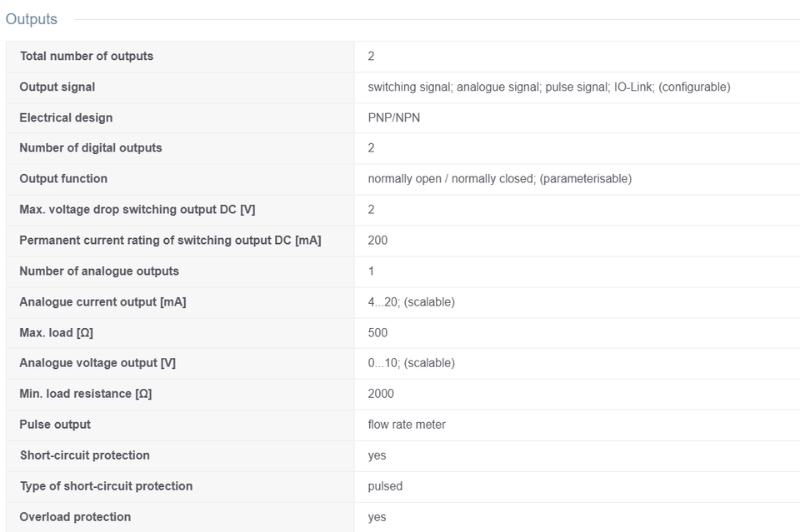Click the Max. load [Ω] label

point(56,333)
